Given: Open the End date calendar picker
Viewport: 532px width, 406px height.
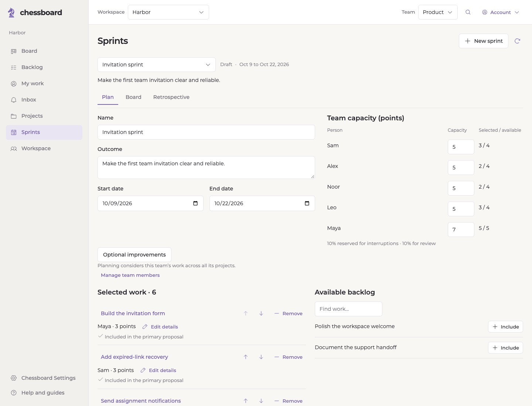Looking at the screenshot, I should pyautogui.click(x=307, y=203).
